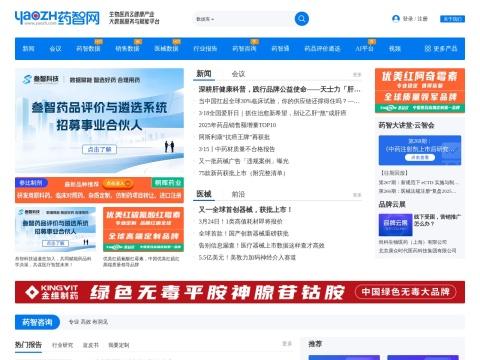This screenshot has width=480, height=360.
Task: Open 医械数据 in the navigation bar
Action: point(166,49)
